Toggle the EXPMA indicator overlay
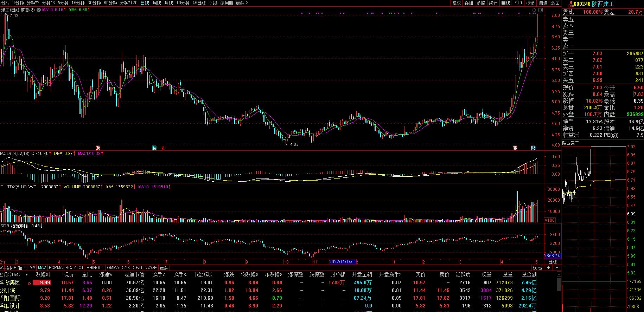The width and height of the screenshot is (644, 312). [56, 268]
